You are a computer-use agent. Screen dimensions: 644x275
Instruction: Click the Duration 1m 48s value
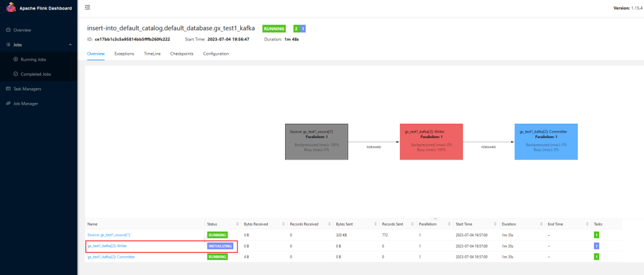[x=292, y=39]
